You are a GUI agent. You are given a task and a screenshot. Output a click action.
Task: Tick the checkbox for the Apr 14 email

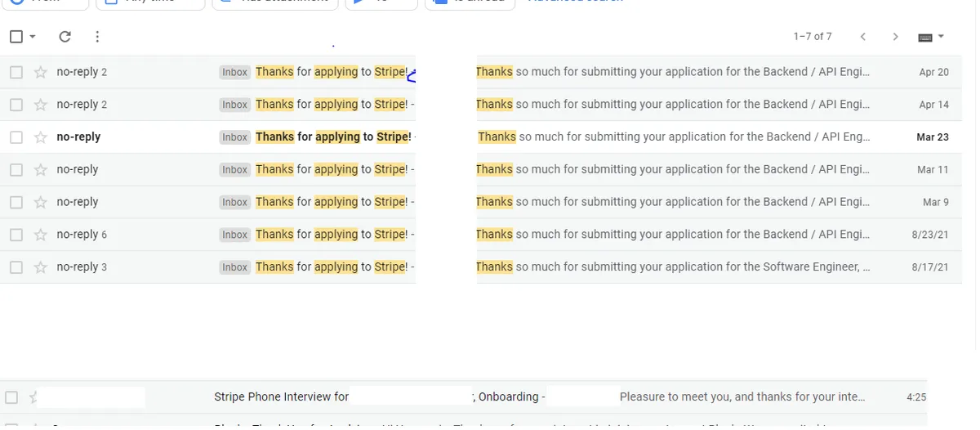16,105
